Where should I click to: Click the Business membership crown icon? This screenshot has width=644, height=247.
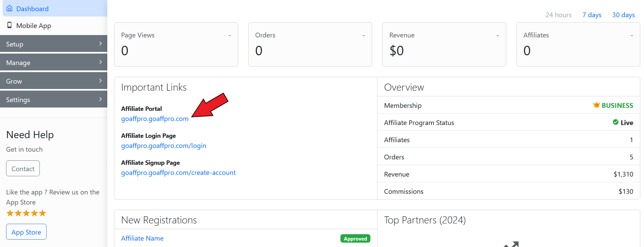click(x=596, y=105)
